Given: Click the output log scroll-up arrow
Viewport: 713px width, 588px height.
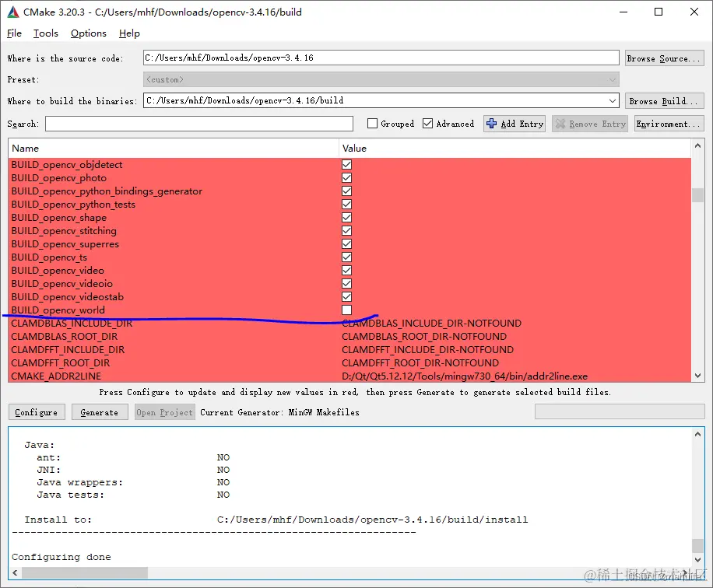Looking at the screenshot, I should 697,434.
